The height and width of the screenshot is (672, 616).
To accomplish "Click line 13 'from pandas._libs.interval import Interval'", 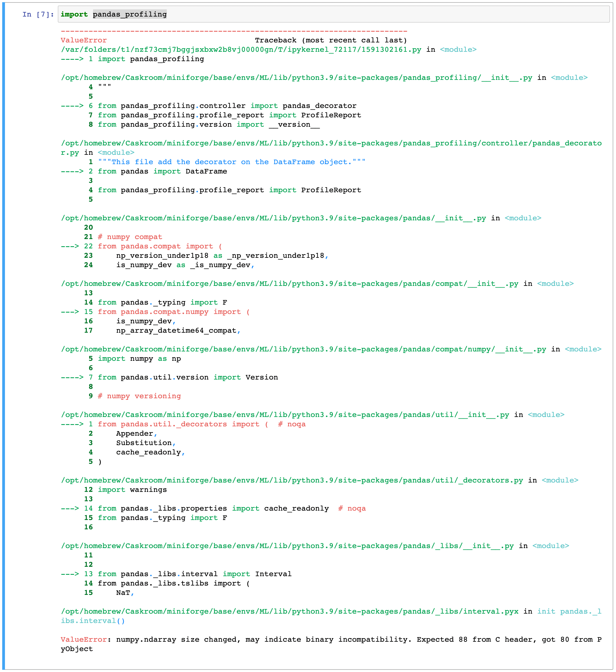I will coord(195,574).
